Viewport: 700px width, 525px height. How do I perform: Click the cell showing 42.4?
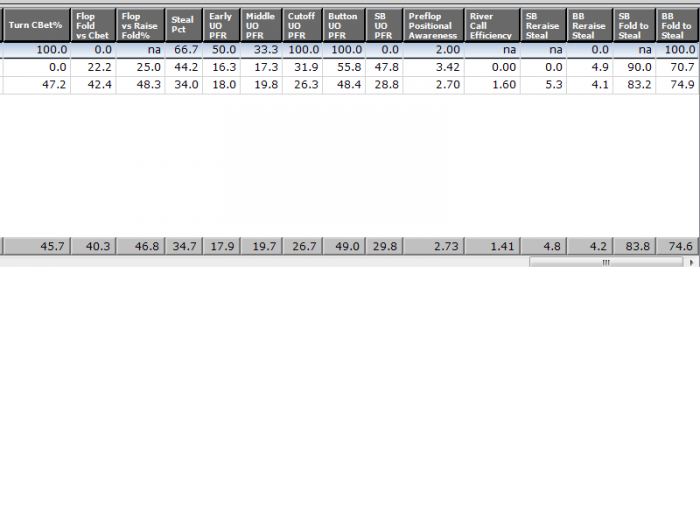(x=93, y=85)
